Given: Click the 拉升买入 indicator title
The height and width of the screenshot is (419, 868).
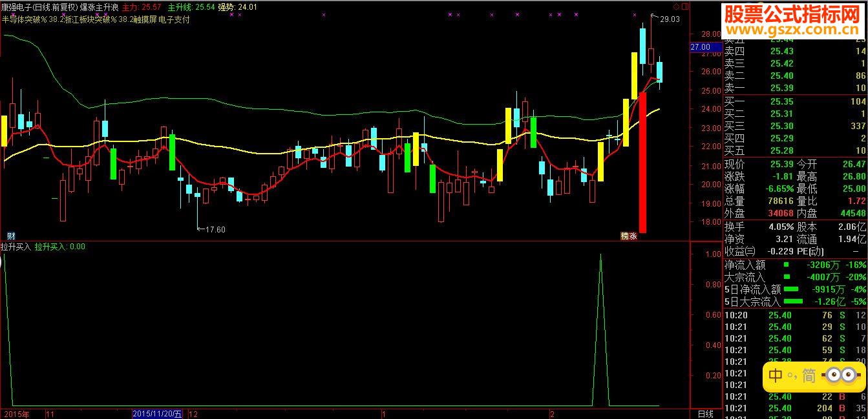Looking at the screenshot, I should (16, 247).
